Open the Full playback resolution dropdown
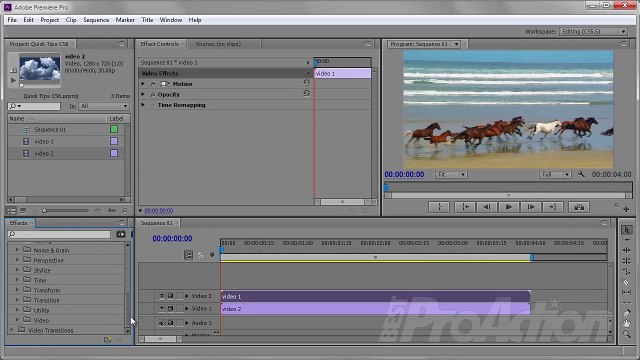The height and width of the screenshot is (360, 640). tap(555, 175)
